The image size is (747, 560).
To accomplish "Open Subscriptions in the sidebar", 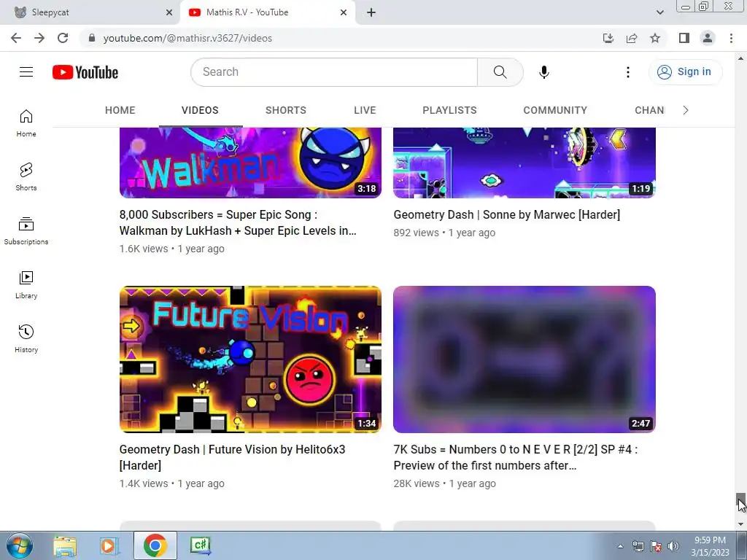I will (26, 230).
